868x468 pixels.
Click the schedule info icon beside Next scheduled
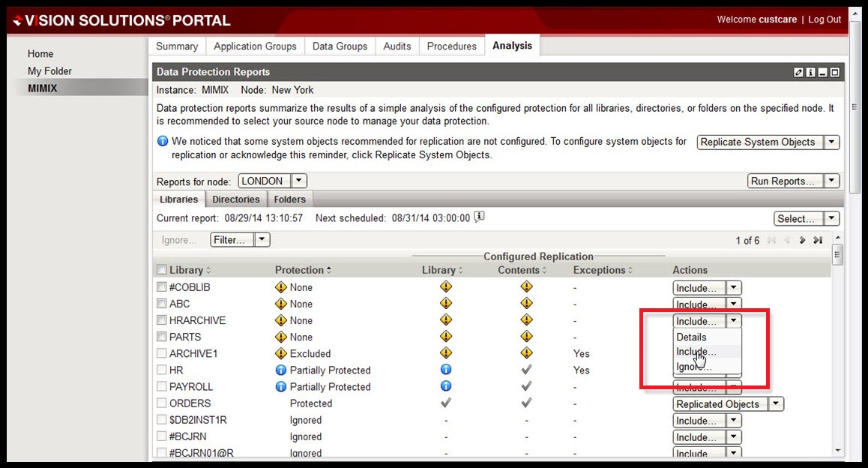[480, 217]
